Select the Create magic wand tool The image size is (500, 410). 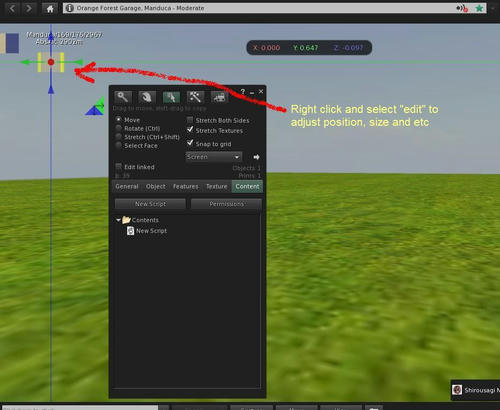point(195,97)
